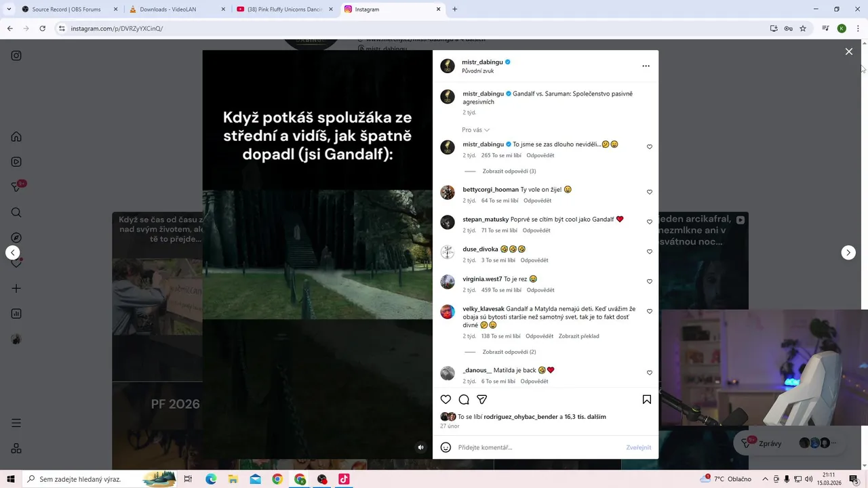Image resolution: width=868 pixels, height=488 pixels.
Task: Open mistr_dabingu profile from post header
Action: (482, 62)
